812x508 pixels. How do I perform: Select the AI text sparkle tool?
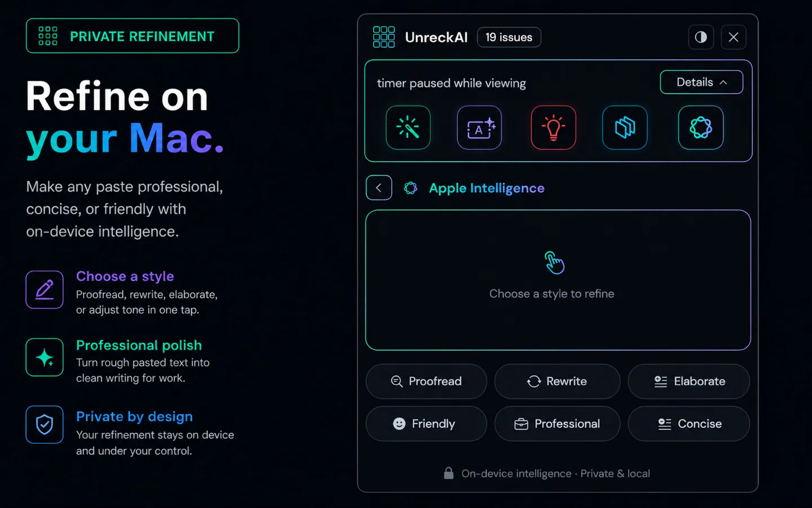coord(479,128)
